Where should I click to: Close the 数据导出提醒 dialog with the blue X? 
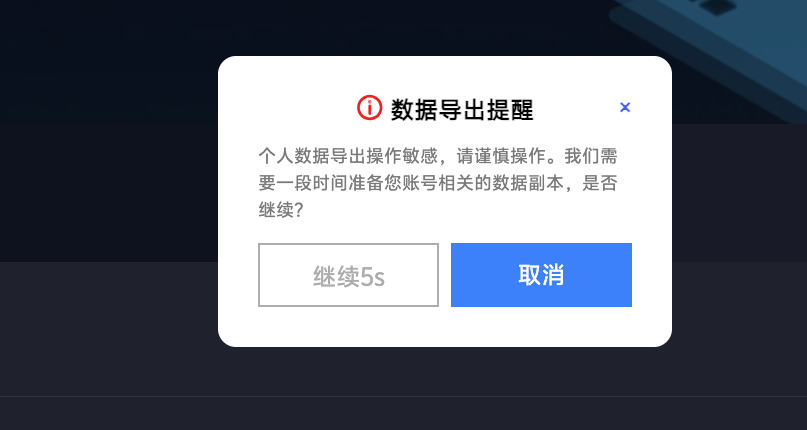[625, 107]
